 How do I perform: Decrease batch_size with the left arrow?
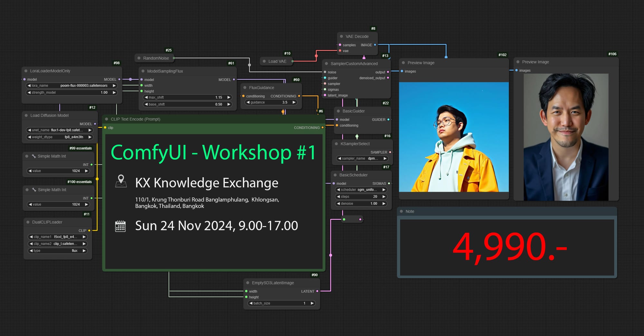point(251,303)
